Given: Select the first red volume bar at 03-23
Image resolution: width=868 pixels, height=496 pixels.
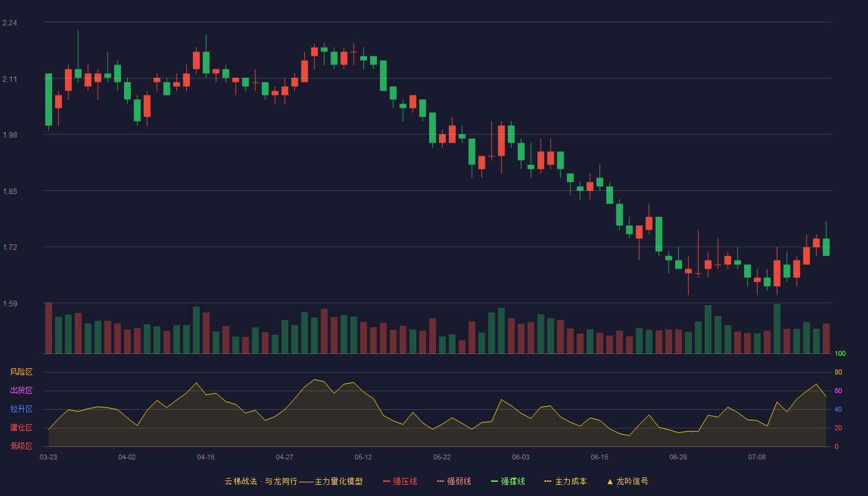Looking at the screenshot, I should 48,328.
